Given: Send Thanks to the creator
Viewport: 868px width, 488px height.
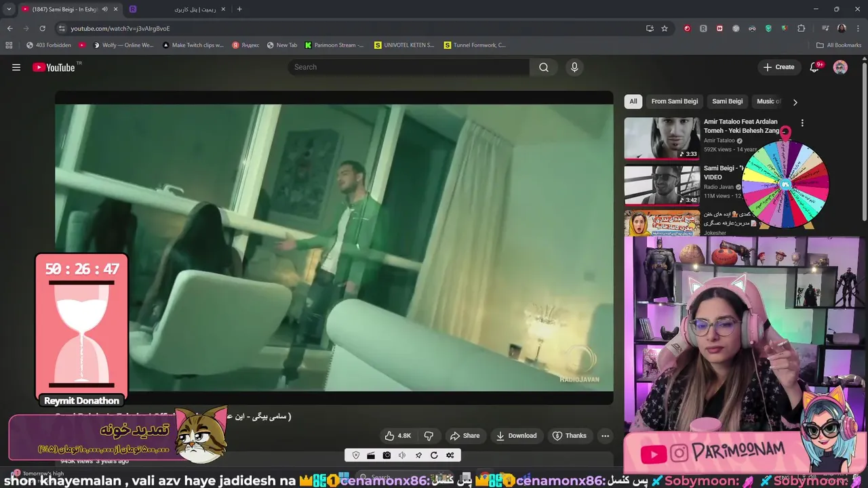Looking at the screenshot, I should [570, 436].
